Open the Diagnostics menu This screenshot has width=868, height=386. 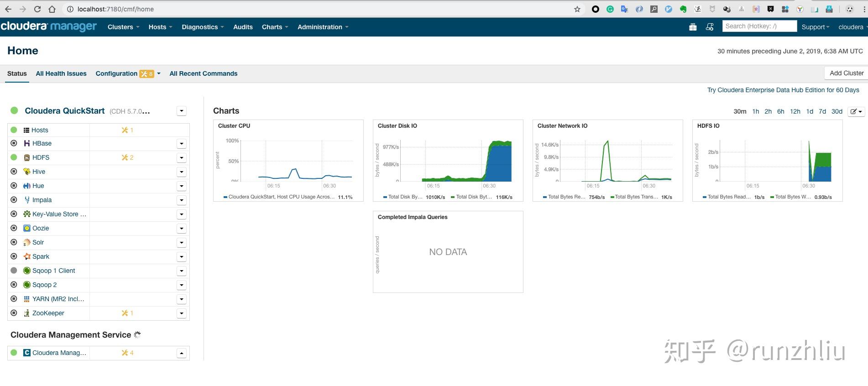(203, 27)
